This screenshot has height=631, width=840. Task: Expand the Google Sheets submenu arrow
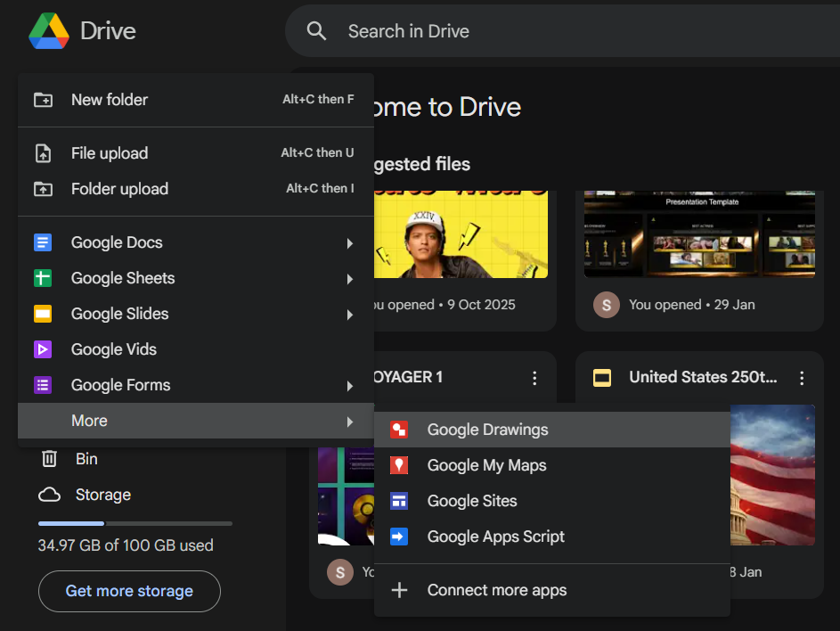(x=350, y=279)
